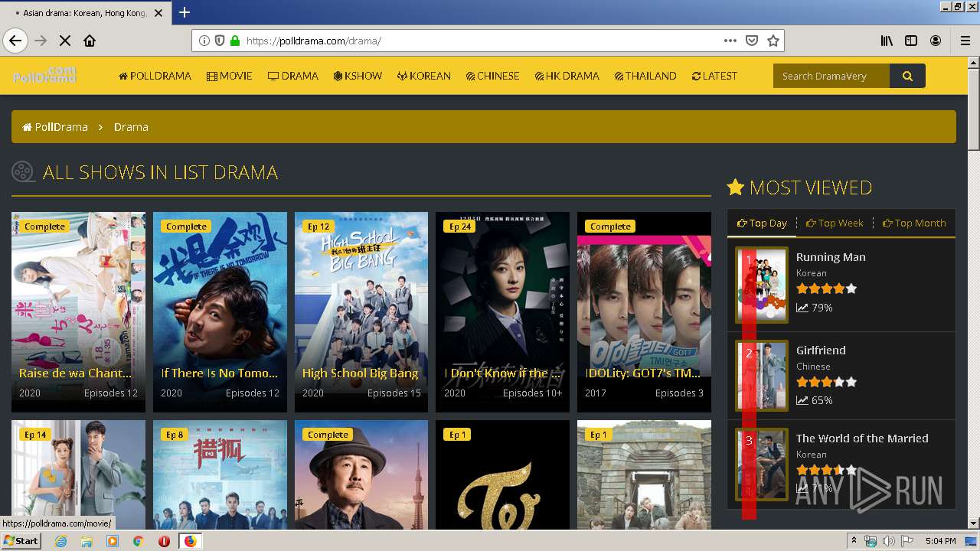Image resolution: width=980 pixels, height=551 pixels.
Task: Open the Library icon in Firefox toolbar
Action: point(887,41)
